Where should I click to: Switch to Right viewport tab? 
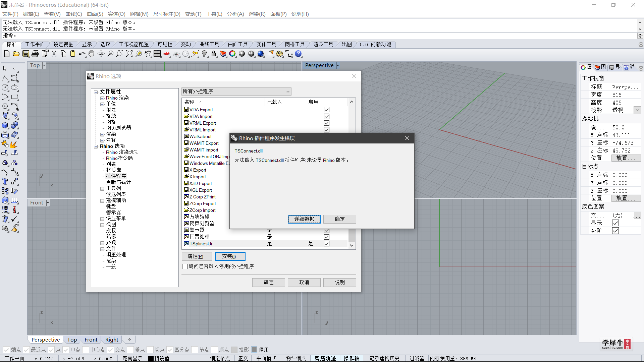point(112,340)
